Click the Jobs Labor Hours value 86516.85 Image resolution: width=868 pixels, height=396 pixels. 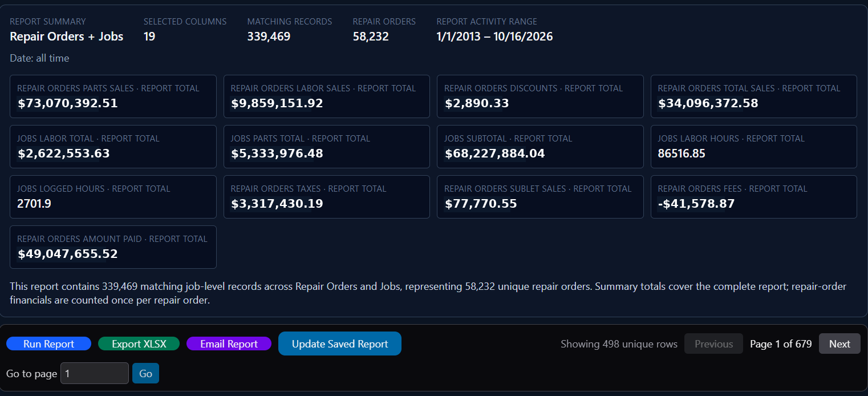[x=682, y=153]
